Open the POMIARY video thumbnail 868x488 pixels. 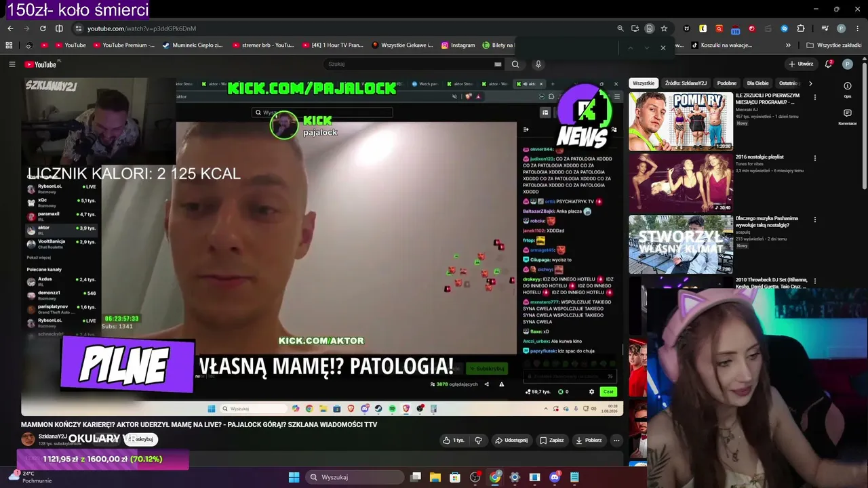point(681,121)
